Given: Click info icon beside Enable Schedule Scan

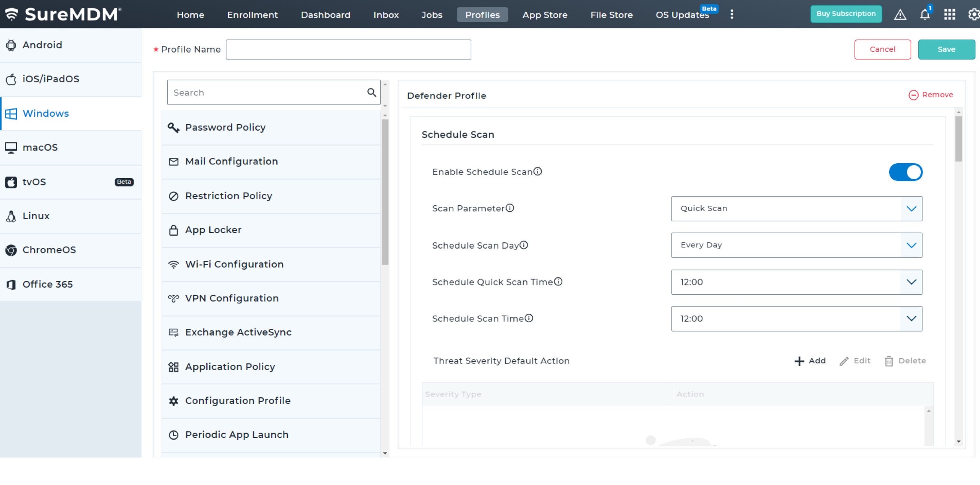Looking at the screenshot, I should pyautogui.click(x=537, y=171).
